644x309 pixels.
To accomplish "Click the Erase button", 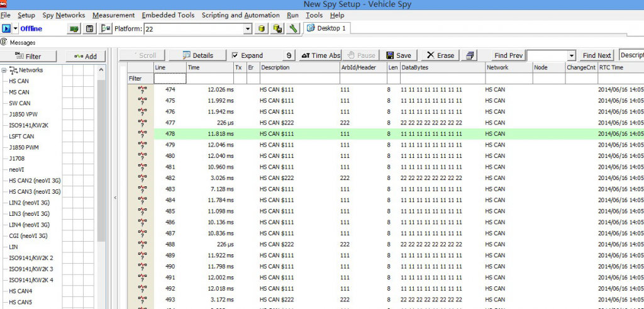I will [x=441, y=55].
